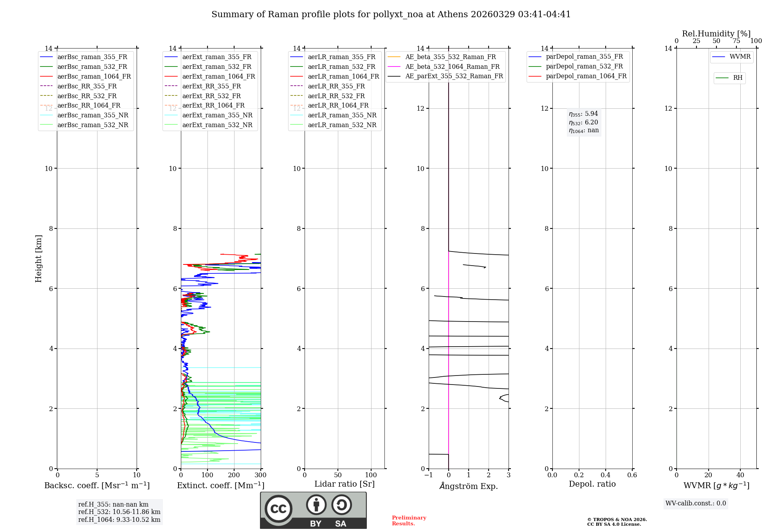The height and width of the screenshot is (532, 783).
Task: Click AE_beta_532_1064_Raman_FR legend entry
Action: [452, 67]
